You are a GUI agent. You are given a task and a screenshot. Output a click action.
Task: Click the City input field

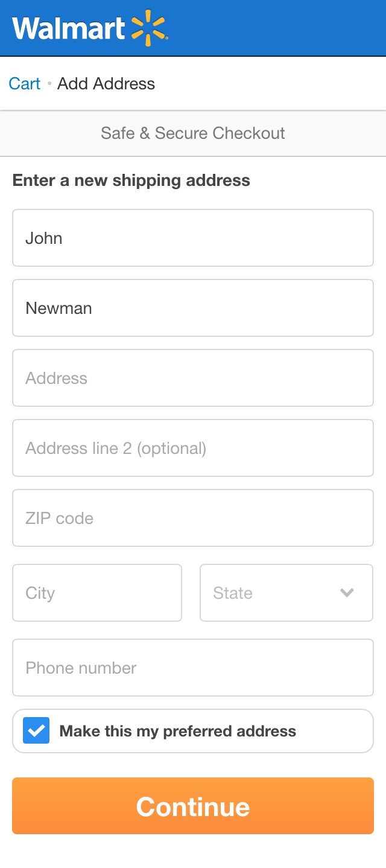point(96,593)
